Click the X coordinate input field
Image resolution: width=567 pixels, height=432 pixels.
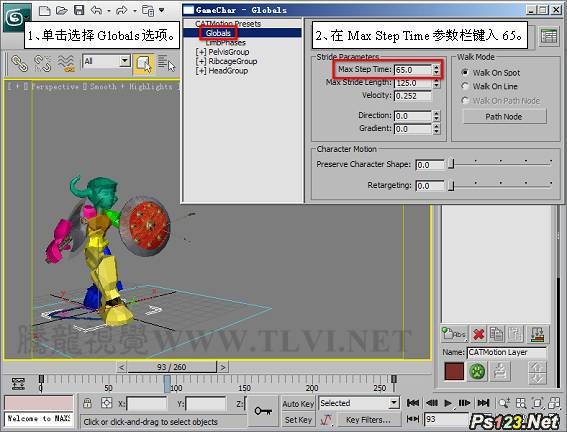tap(147, 403)
